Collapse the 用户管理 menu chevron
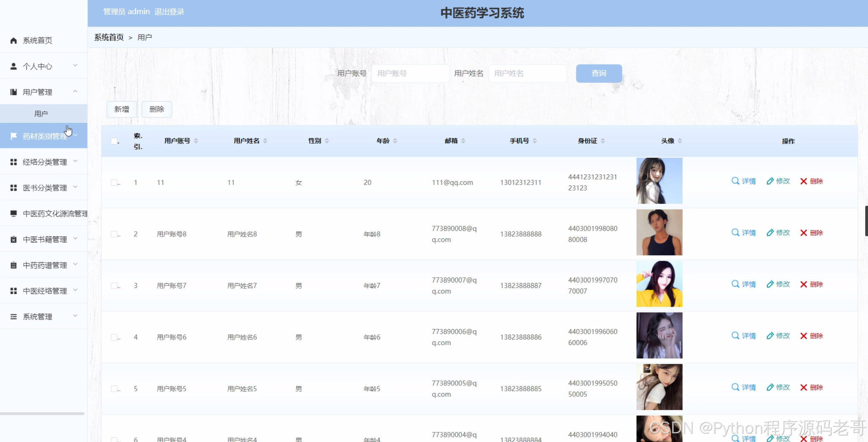Image resolution: width=868 pixels, height=442 pixels. pyautogui.click(x=75, y=92)
